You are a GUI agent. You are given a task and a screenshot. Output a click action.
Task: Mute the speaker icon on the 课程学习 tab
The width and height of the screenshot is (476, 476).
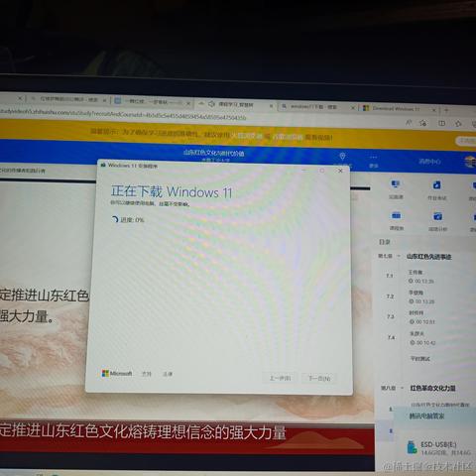pos(211,104)
